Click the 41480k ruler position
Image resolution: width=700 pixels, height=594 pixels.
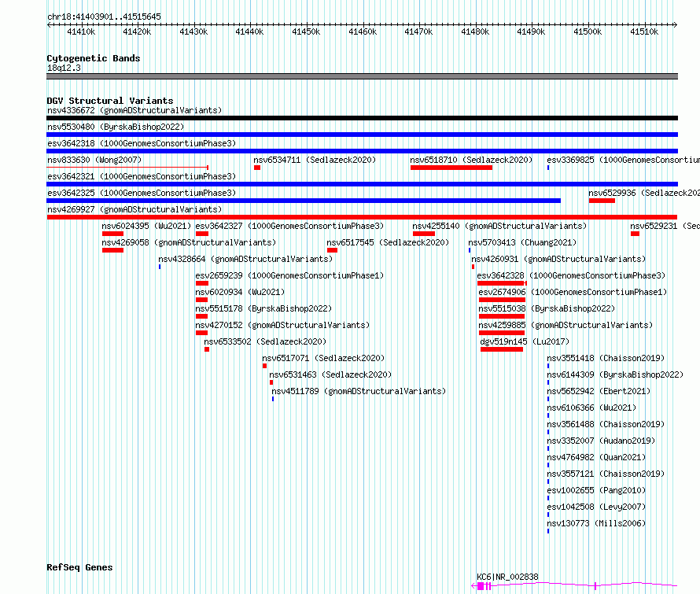(x=475, y=31)
